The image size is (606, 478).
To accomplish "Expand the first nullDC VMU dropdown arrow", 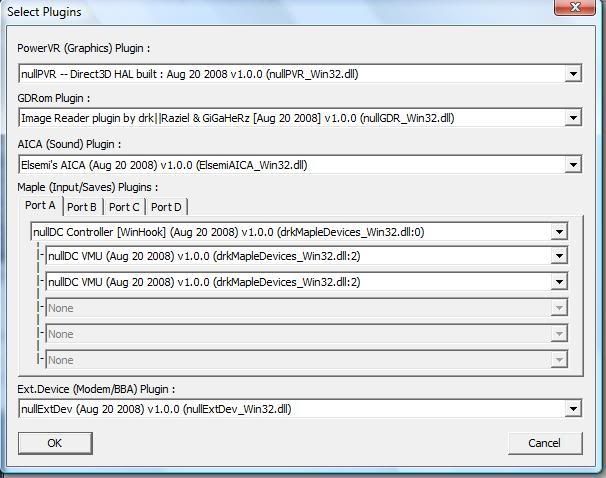I will click(559, 256).
